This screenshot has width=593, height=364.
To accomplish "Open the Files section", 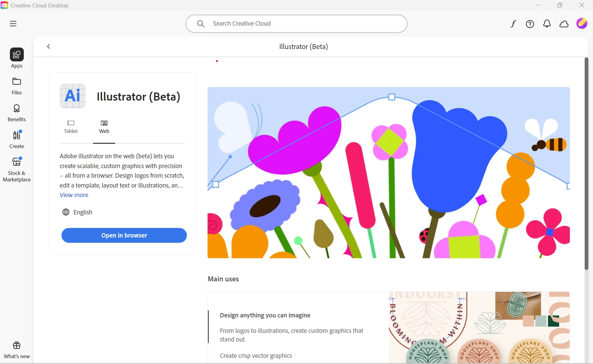I will [x=17, y=86].
